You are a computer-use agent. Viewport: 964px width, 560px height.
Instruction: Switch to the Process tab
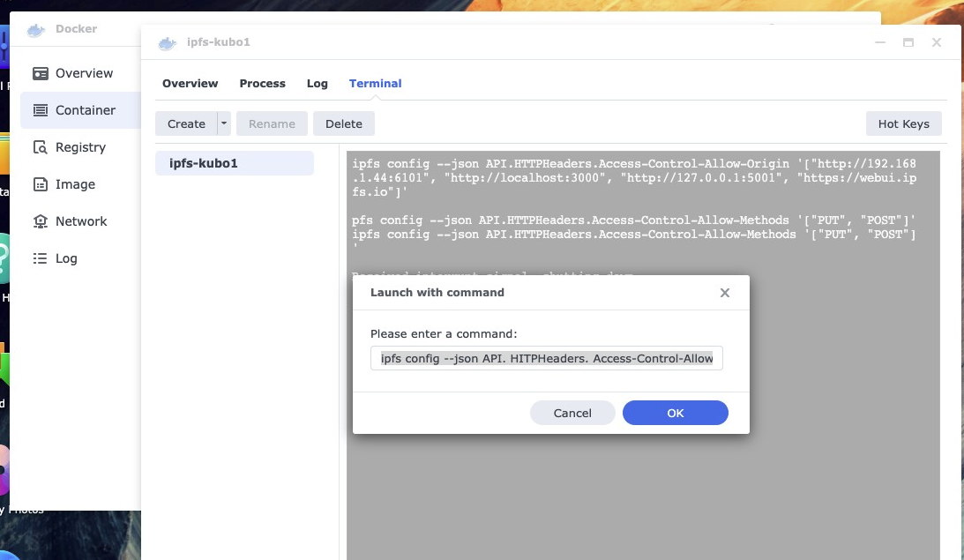point(262,84)
